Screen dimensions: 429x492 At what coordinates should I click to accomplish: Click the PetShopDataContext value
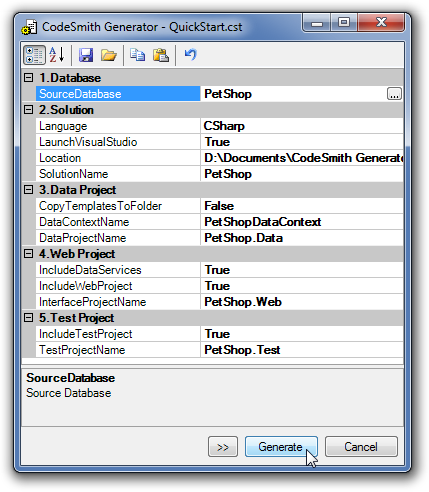(x=263, y=222)
